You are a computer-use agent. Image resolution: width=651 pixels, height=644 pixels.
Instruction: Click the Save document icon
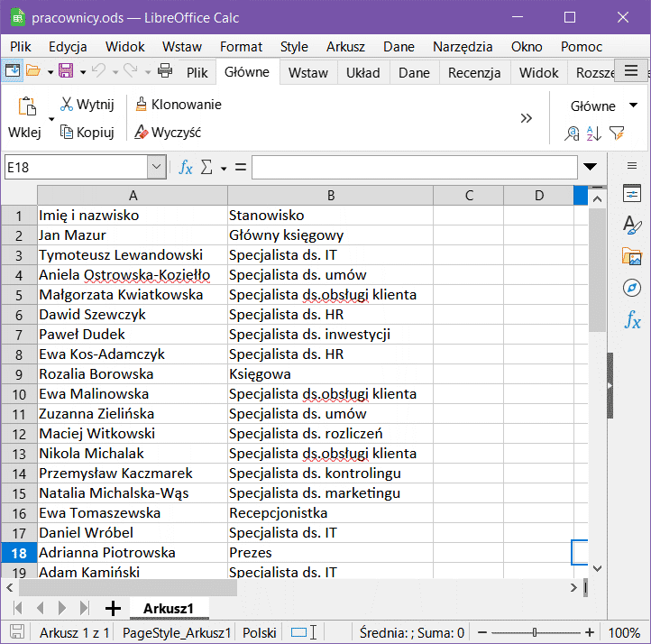(65, 71)
